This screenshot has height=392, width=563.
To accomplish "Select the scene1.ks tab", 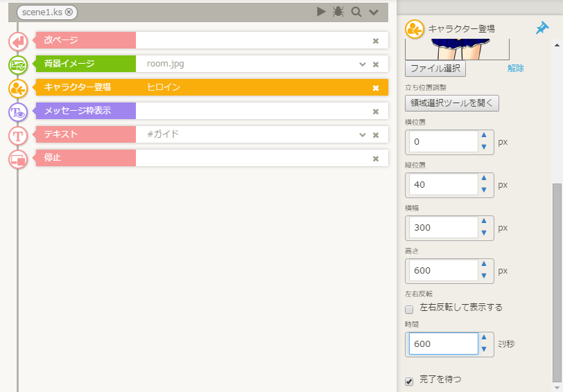I will (x=47, y=12).
